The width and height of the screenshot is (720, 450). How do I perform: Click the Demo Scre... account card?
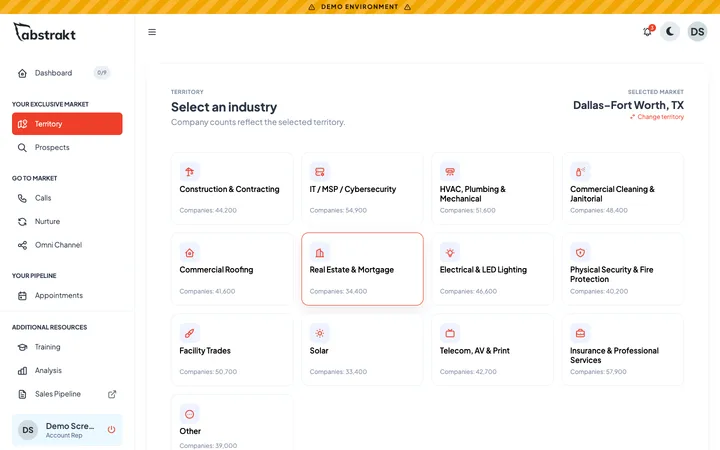pyautogui.click(x=67, y=430)
